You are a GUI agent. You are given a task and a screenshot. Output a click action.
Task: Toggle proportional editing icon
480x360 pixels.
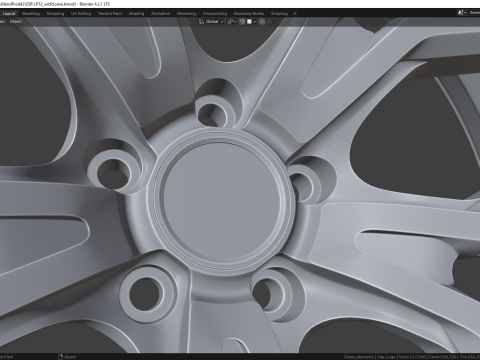tap(262, 22)
